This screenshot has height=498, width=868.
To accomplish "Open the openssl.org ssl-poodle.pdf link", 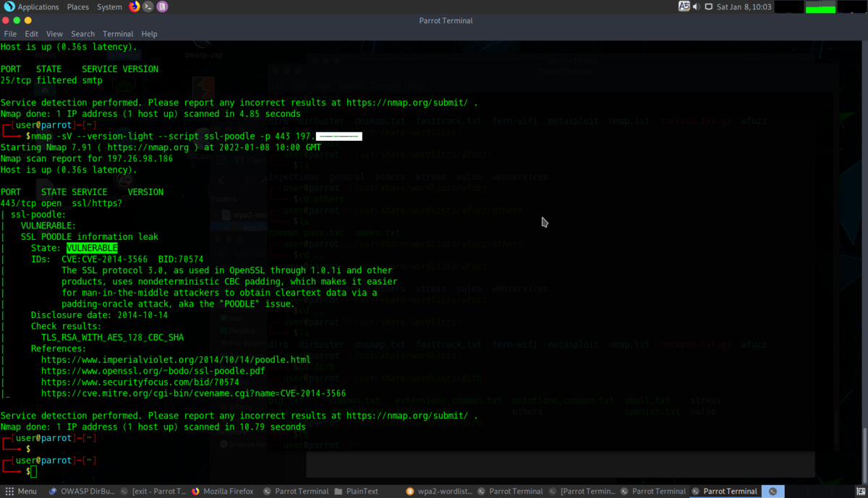I will (x=153, y=371).
